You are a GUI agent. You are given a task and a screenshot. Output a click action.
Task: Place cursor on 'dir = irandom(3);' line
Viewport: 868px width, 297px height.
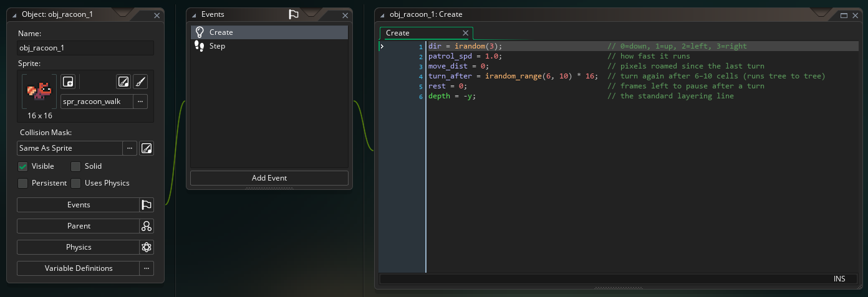click(465, 46)
